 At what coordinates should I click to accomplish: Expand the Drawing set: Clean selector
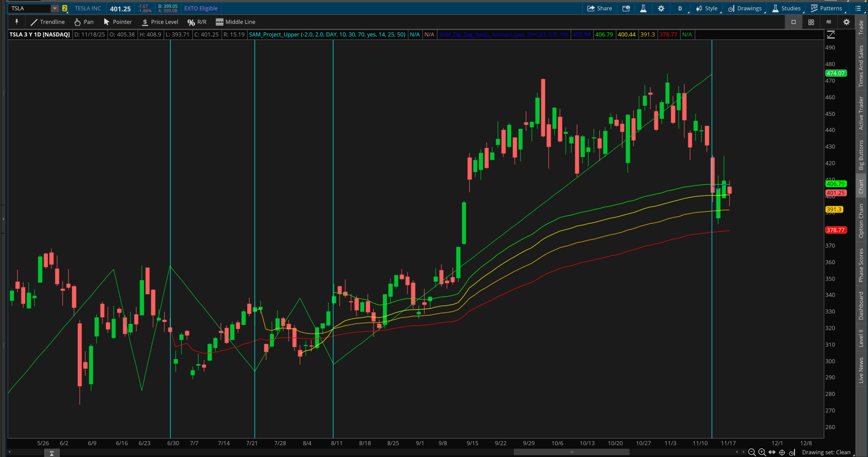(x=826, y=452)
